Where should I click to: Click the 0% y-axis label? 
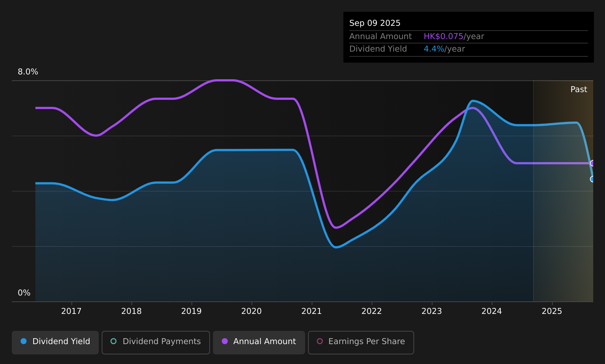click(24, 293)
